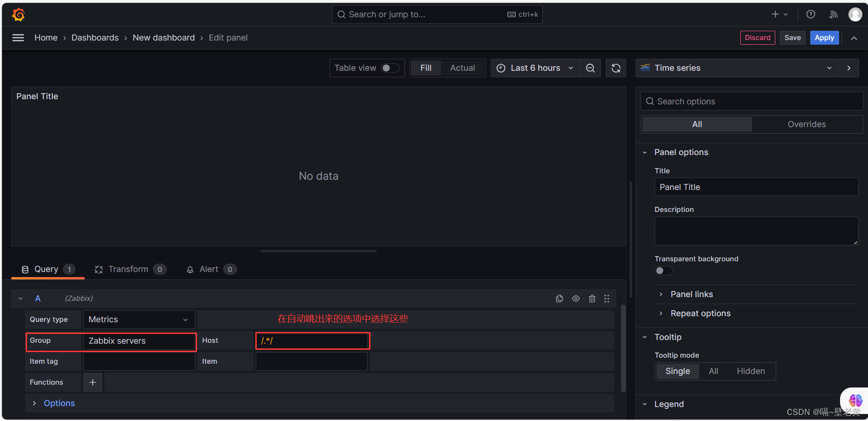
Task: Grab the drag handle of query A
Action: tap(607, 299)
